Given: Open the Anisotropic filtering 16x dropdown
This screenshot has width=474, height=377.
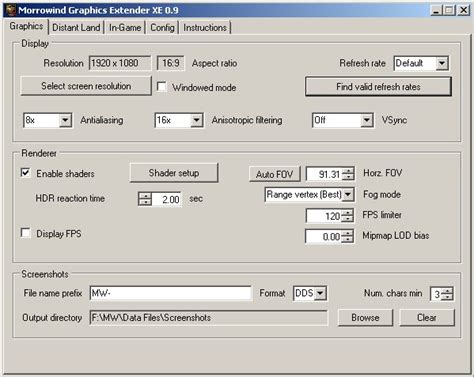Looking at the screenshot, I should [197, 120].
